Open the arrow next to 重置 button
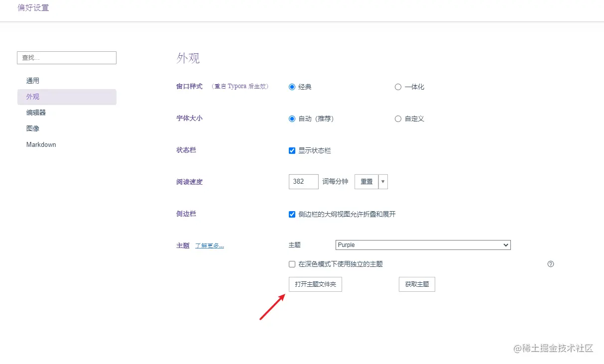The width and height of the screenshot is (604, 364). click(383, 182)
